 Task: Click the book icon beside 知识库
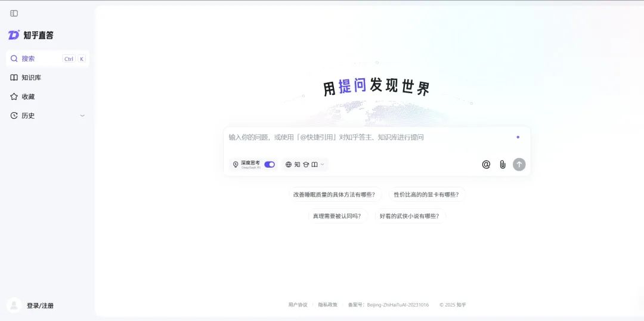pos(14,78)
